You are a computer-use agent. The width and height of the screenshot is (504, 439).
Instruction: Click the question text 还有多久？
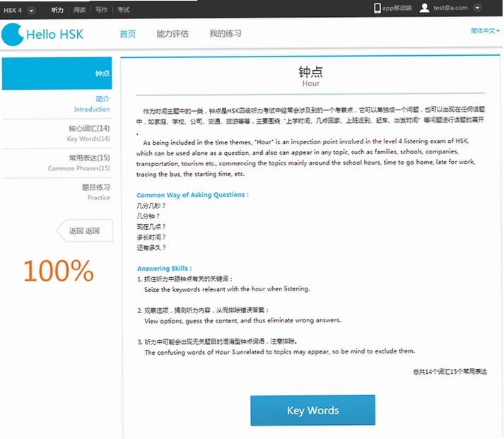151,248
